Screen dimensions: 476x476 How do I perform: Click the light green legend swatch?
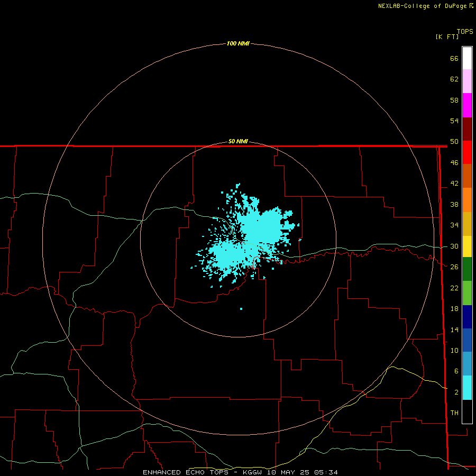[467, 293]
